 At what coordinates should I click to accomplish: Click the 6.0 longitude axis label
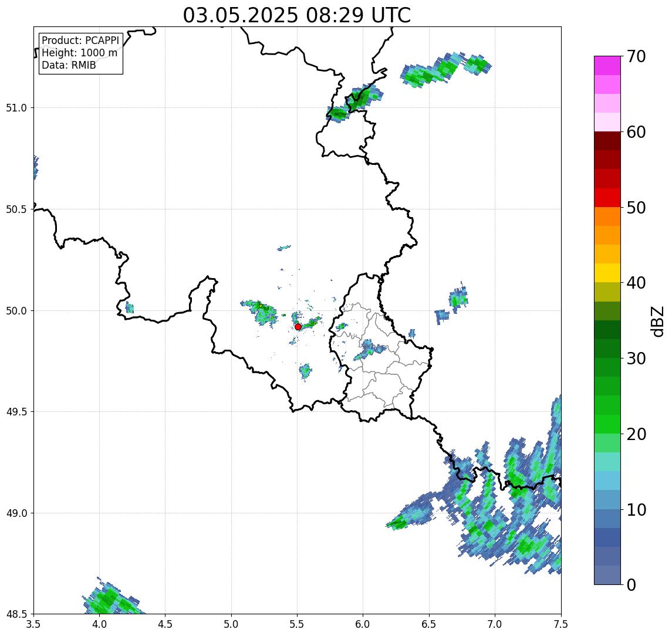363,624
